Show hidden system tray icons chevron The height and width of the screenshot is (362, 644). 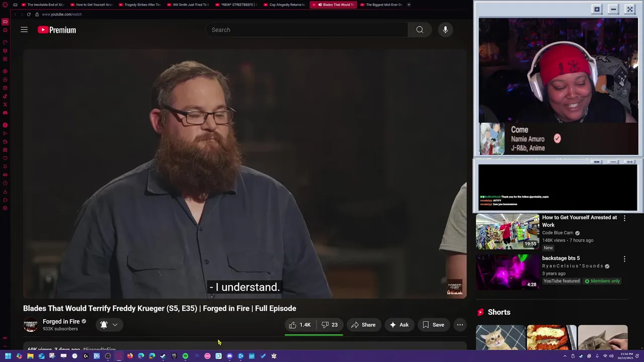pos(565,356)
